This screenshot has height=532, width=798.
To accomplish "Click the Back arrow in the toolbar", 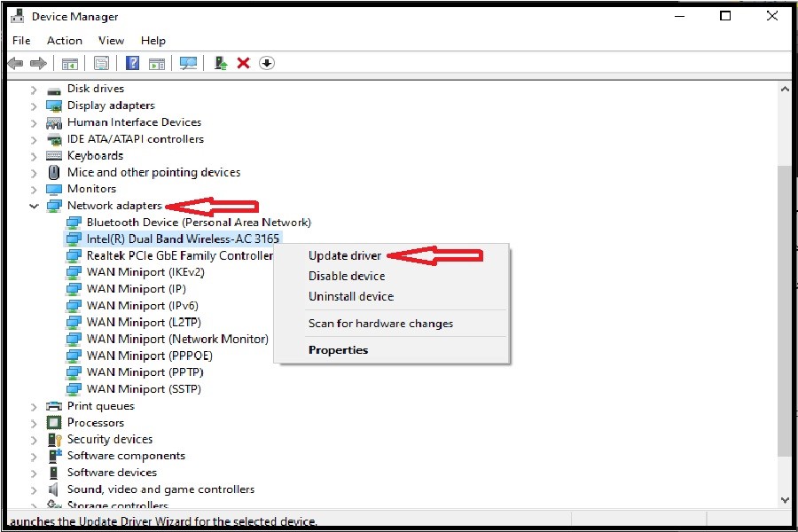I will click(15, 63).
